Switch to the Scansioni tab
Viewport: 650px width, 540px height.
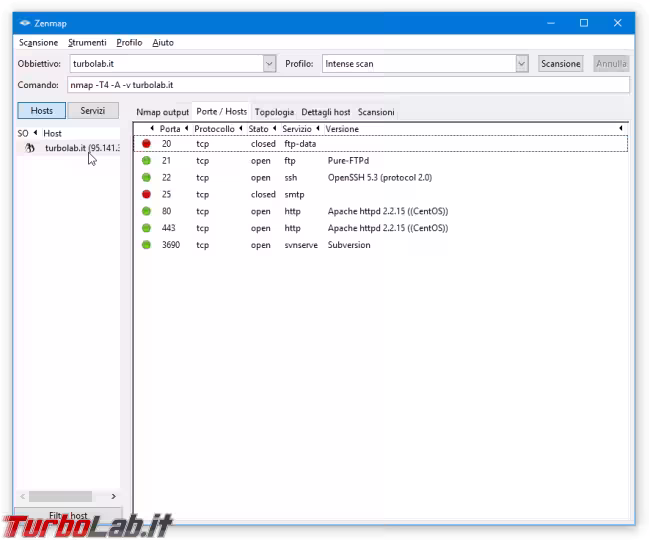click(376, 112)
